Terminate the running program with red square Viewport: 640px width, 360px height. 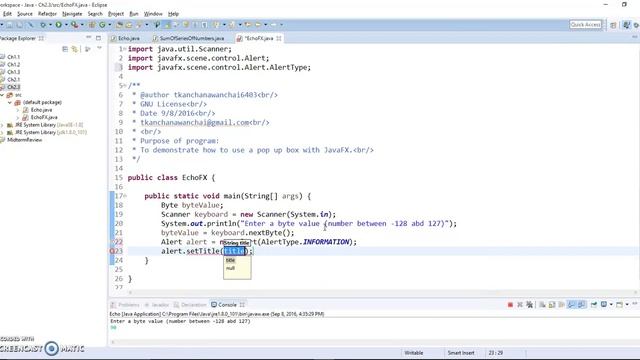pyautogui.click(x=510, y=305)
